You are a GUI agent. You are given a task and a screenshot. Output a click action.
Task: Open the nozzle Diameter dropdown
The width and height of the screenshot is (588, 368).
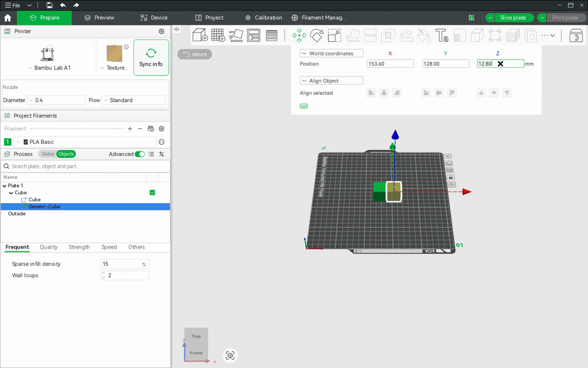[57, 100]
